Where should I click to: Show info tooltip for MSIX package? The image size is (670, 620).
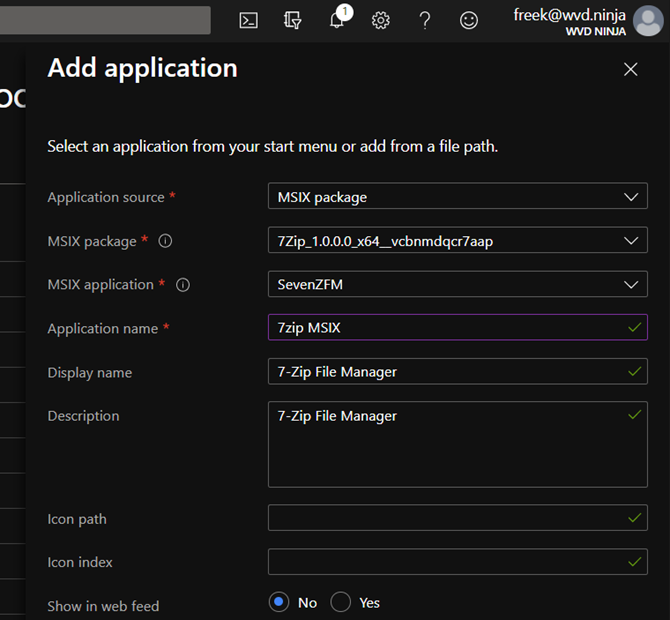pos(165,241)
